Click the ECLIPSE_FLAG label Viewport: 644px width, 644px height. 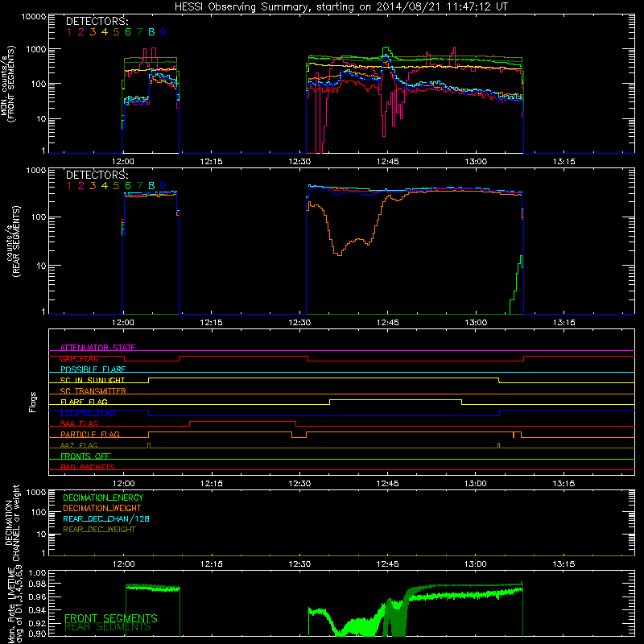[x=88, y=413]
